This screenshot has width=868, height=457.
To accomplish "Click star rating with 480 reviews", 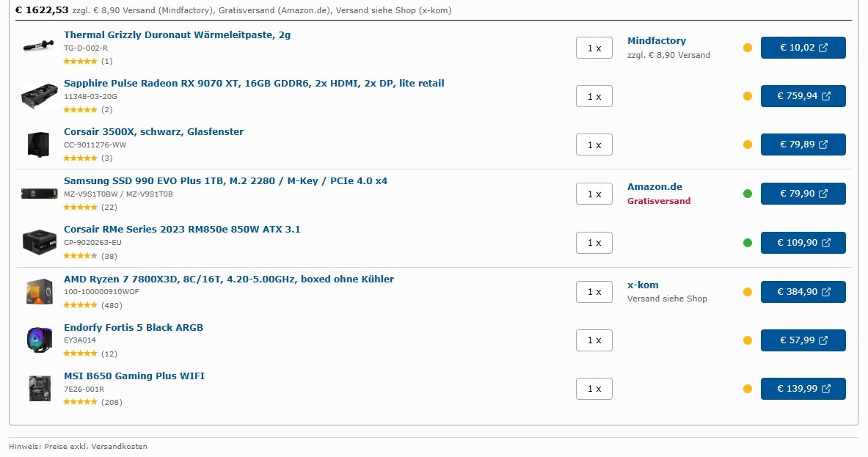I will (80, 305).
